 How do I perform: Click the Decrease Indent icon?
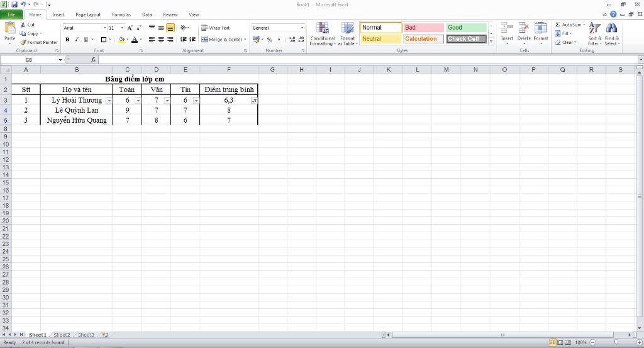[183, 40]
